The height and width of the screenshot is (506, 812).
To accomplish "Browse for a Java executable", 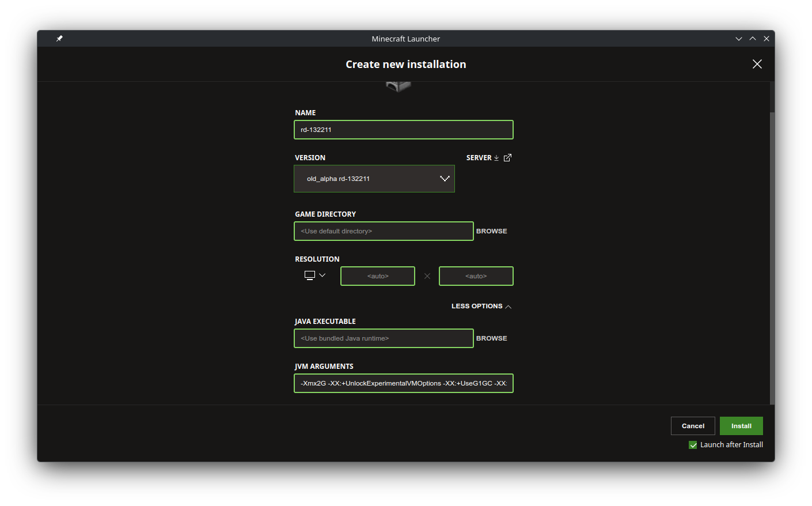I will (x=492, y=338).
